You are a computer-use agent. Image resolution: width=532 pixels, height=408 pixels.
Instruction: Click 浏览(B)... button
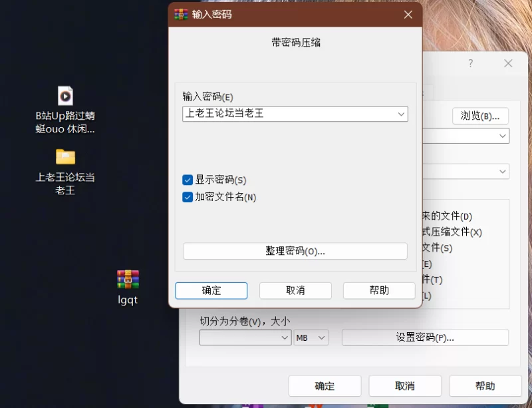(x=480, y=116)
